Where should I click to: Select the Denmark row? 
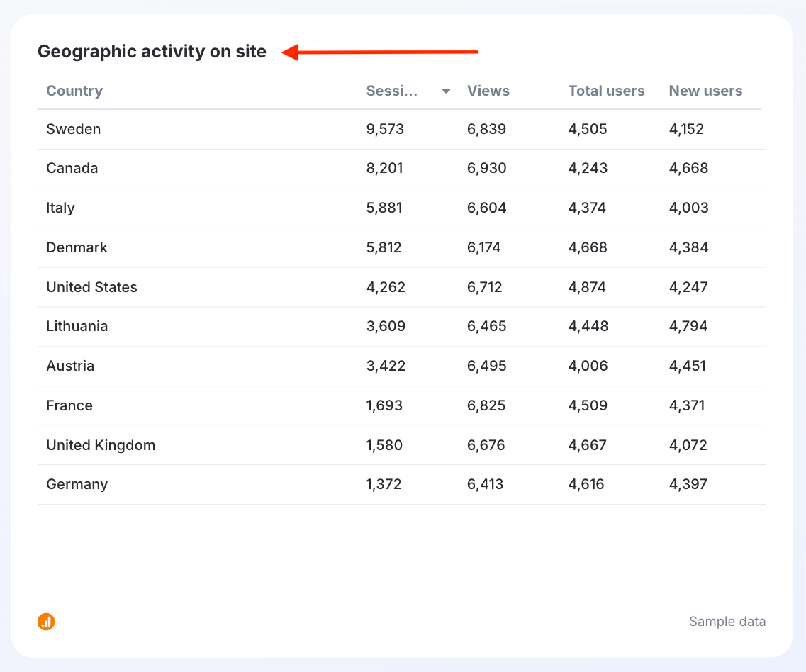77,247
